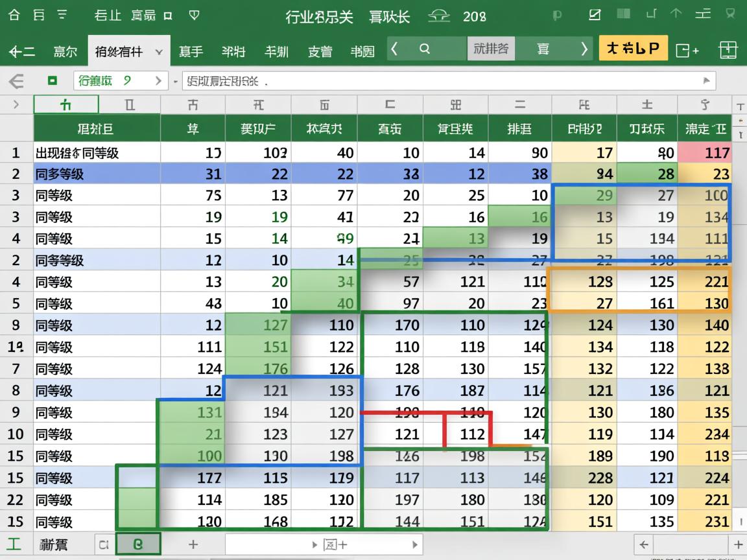This screenshot has height=560, width=747.
Task: Click the home icon in title bar
Action: (14, 16)
